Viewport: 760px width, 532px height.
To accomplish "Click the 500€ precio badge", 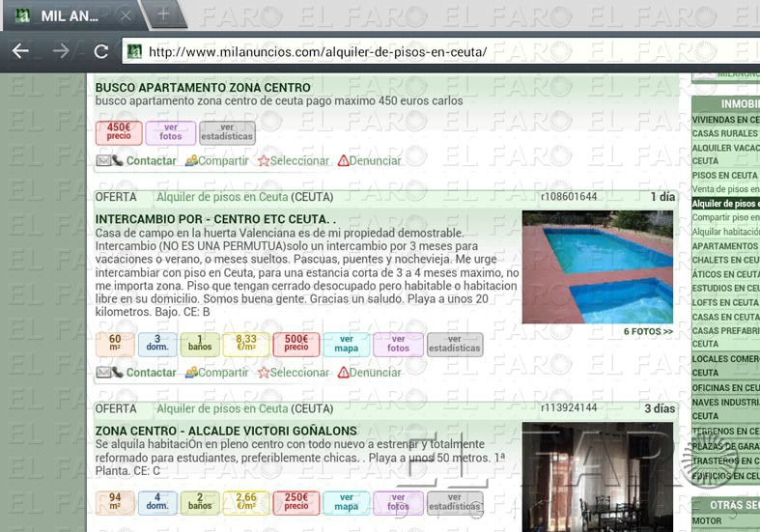I will pyautogui.click(x=296, y=345).
